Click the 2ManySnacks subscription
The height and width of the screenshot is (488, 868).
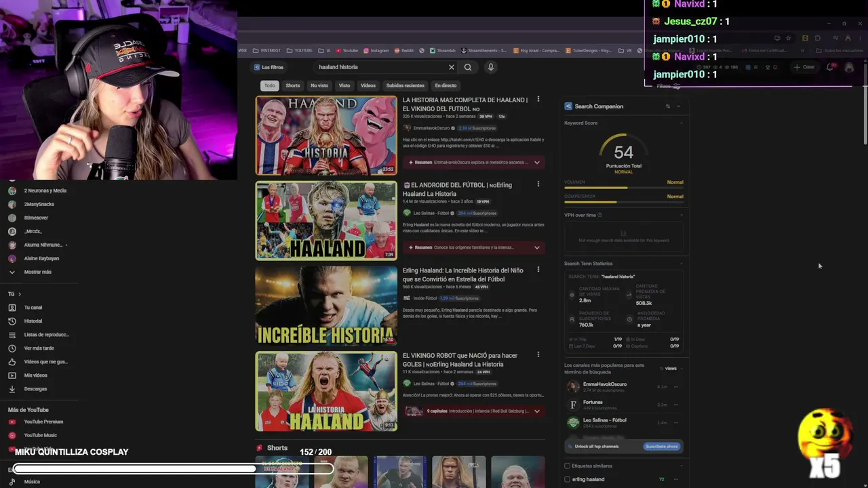tap(39, 204)
